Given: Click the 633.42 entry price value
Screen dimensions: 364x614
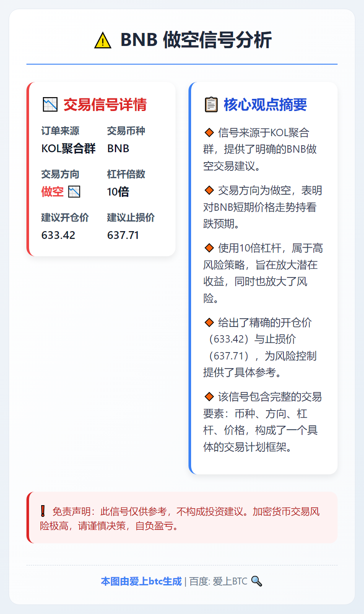Looking at the screenshot, I should [x=58, y=235].
